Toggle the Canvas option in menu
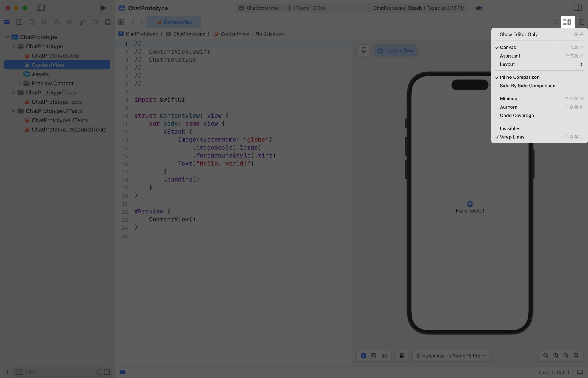The height and width of the screenshot is (378, 588). click(x=508, y=47)
